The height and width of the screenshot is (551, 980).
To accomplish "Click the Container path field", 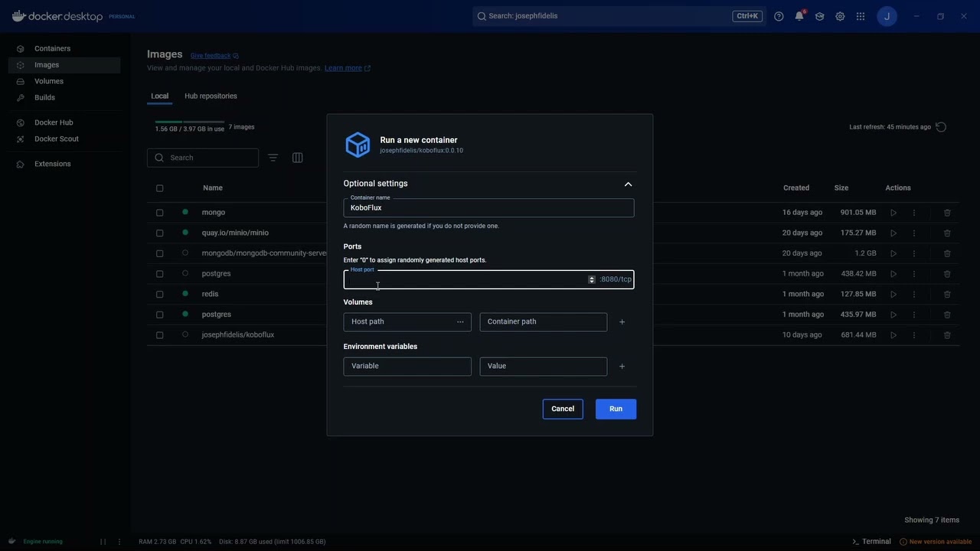I will [x=544, y=321].
